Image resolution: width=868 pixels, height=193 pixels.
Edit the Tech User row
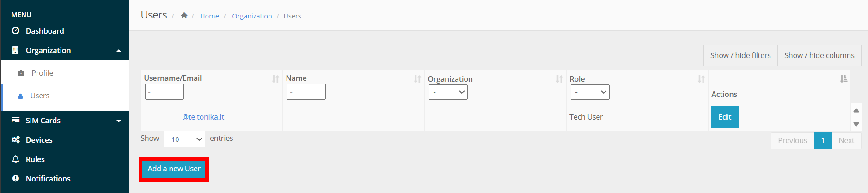point(724,117)
